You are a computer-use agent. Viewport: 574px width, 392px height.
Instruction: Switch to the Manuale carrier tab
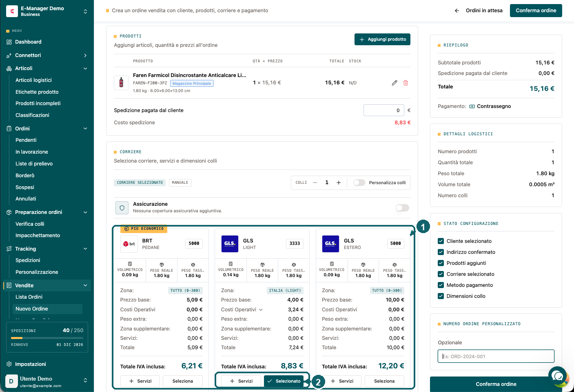point(180,183)
